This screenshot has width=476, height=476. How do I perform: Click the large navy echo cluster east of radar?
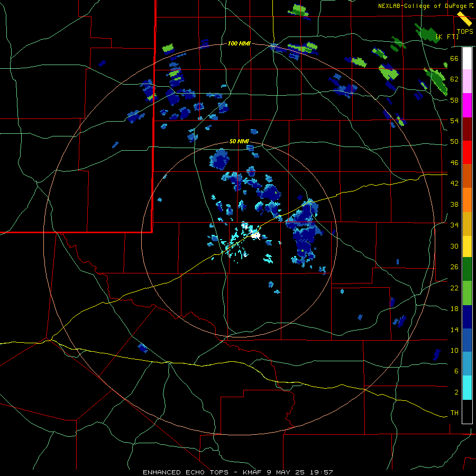[304, 234]
